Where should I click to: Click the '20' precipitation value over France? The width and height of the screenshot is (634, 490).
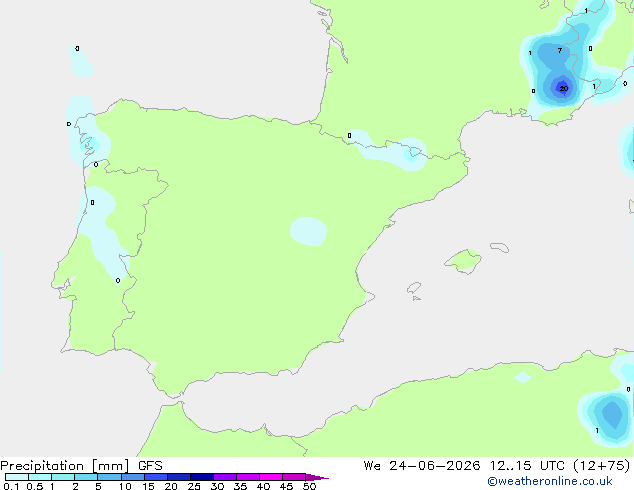(564, 88)
